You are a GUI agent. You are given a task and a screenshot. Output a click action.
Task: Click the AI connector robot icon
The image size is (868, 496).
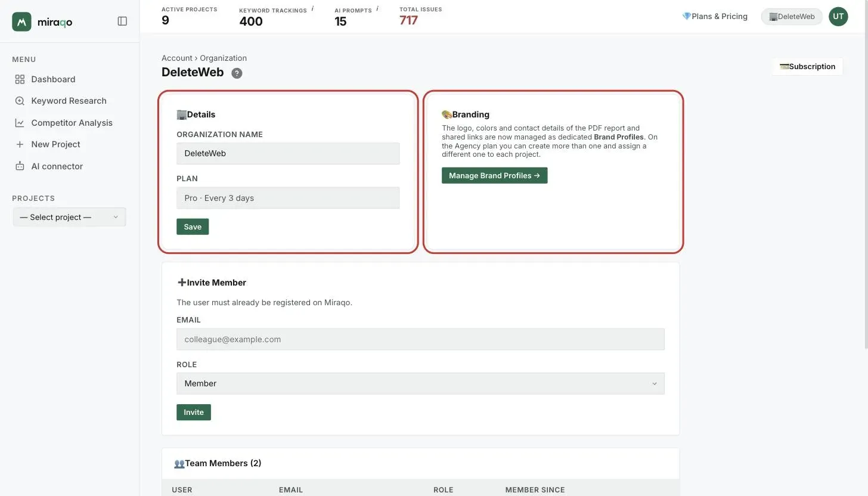coord(20,166)
